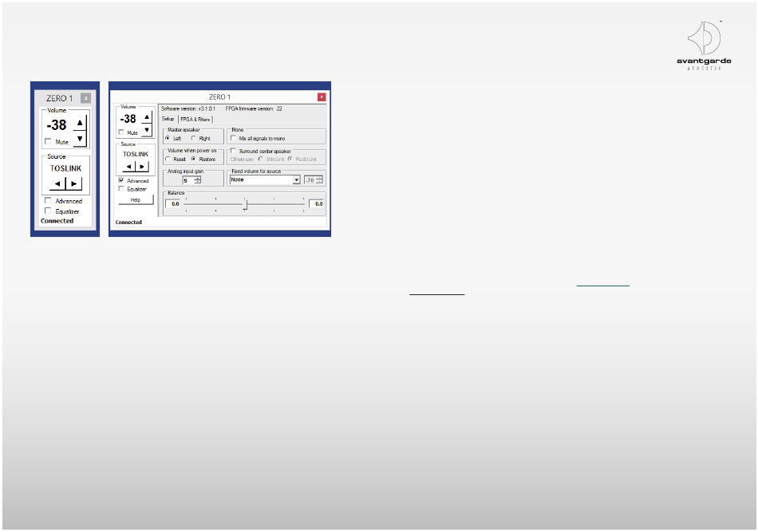The image size is (758, 532).
Task: Click the Balance slider handle
Action: click(x=245, y=204)
